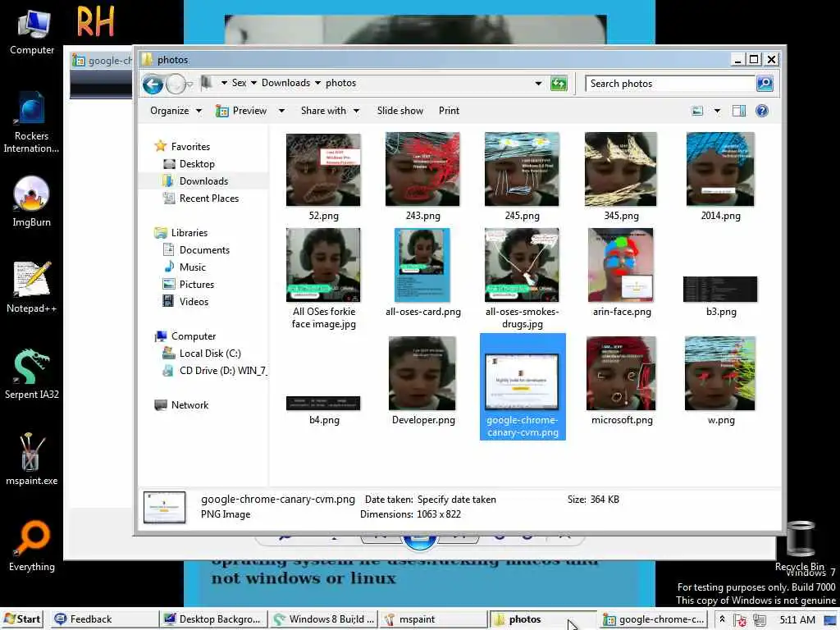The image size is (840, 630).
Task: Toggle the preview pane icon
Action: (x=739, y=111)
